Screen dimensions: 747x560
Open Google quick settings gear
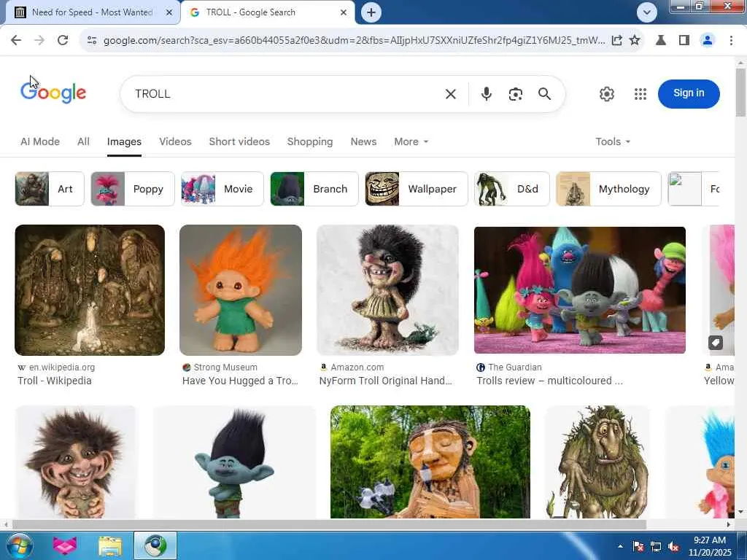point(606,94)
